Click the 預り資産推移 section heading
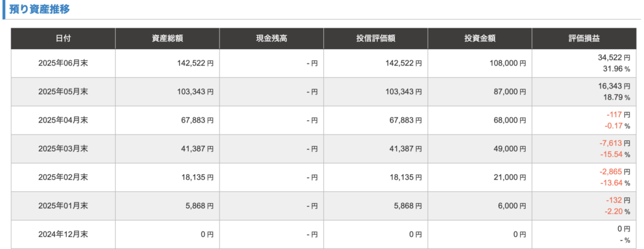This screenshot has width=644, height=249. coord(40,9)
